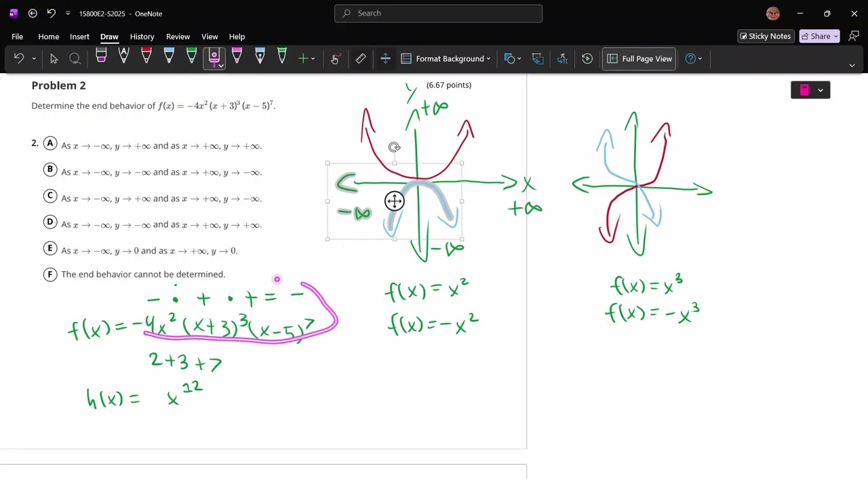Click the user profile picture
The height and width of the screenshot is (488, 868).
(x=773, y=14)
